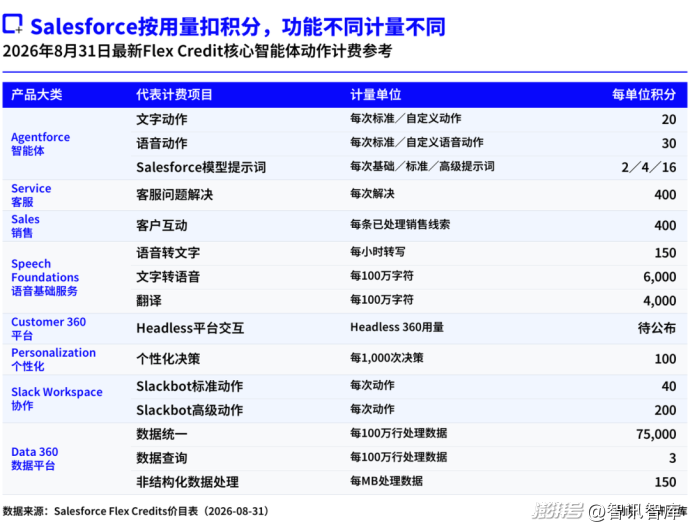The height and width of the screenshot is (532, 690).
Task: Click the "客服问题解决" item cell
Action: pos(174,195)
